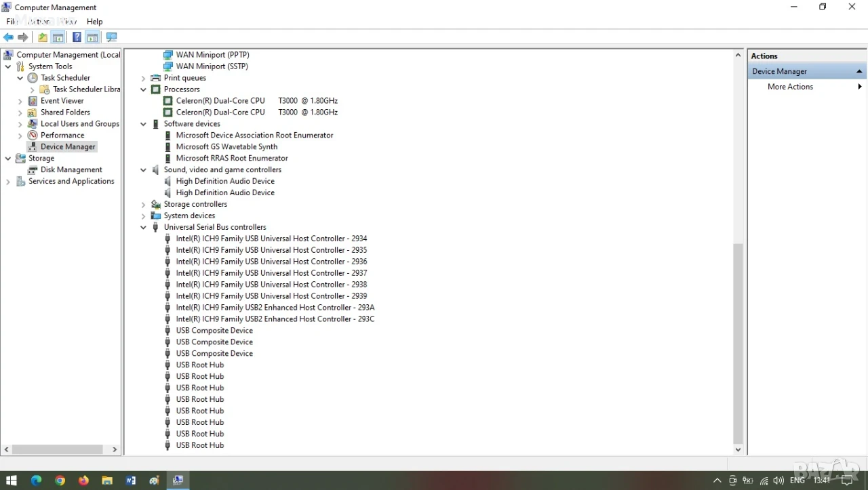Viewport: 868px width, 490px height.
Task: Click the left pane horizontal scrollbar thumb
Action: (x=57, y=449)
